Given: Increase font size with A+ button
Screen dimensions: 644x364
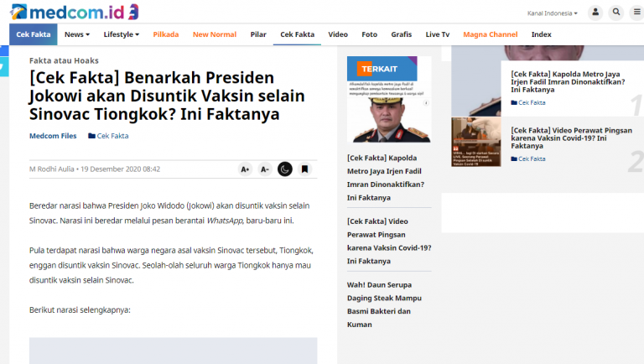Looking at the screenshot, I should pyautogui.click(x=245, y=169).
